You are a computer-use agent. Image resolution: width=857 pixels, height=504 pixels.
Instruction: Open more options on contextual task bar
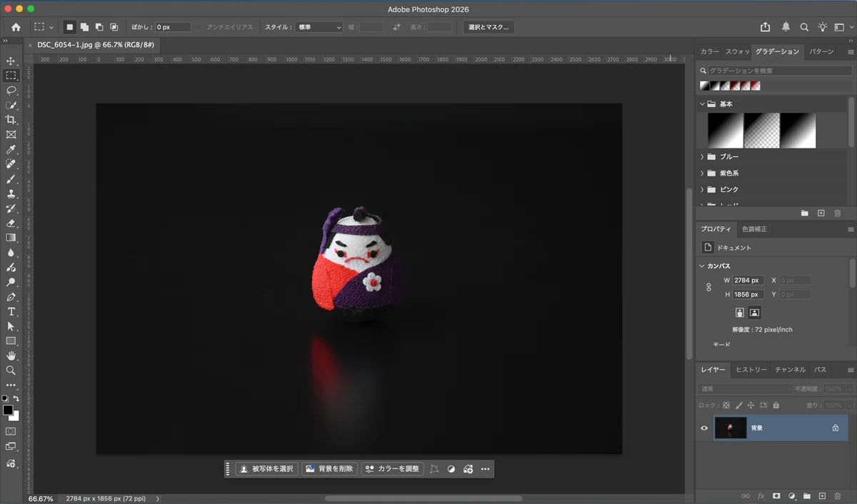485,469
